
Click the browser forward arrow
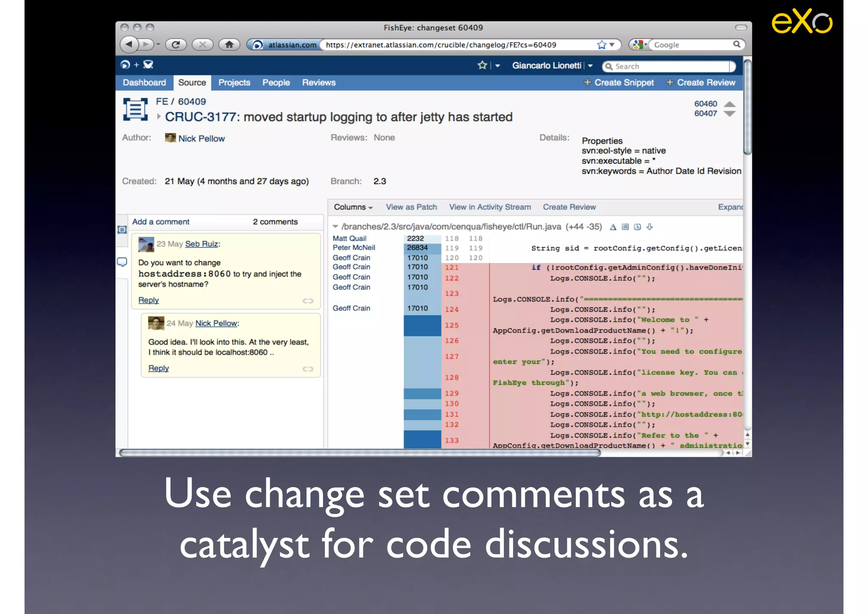click(146, 45)
